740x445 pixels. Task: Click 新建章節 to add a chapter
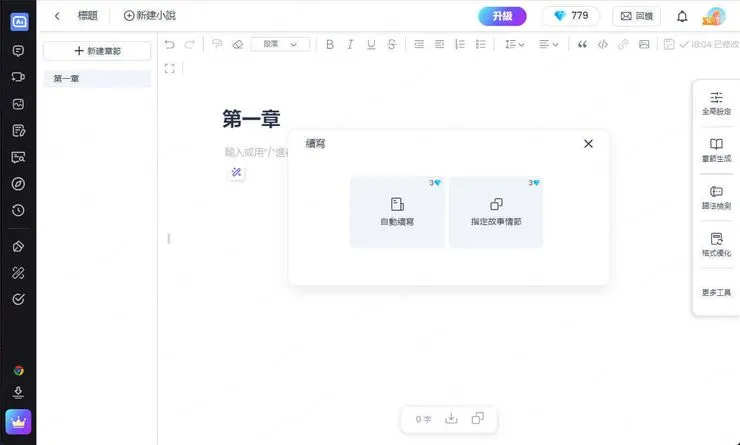97,51
